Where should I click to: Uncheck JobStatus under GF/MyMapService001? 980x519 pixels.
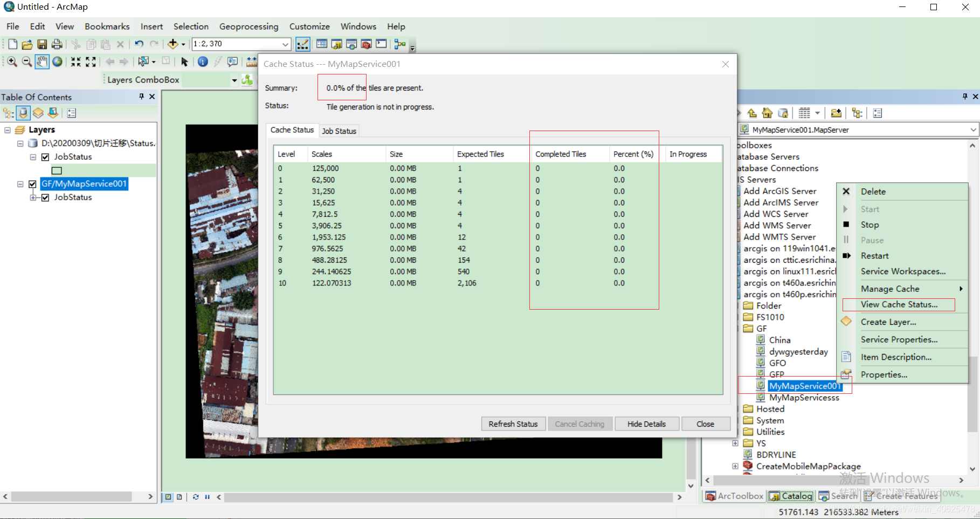click(45, 197)
